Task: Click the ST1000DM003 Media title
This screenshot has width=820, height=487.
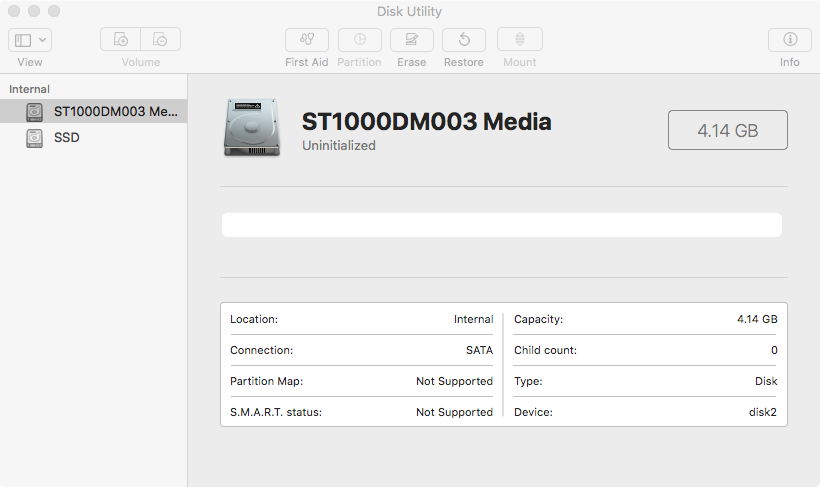Action: (426, 121)
